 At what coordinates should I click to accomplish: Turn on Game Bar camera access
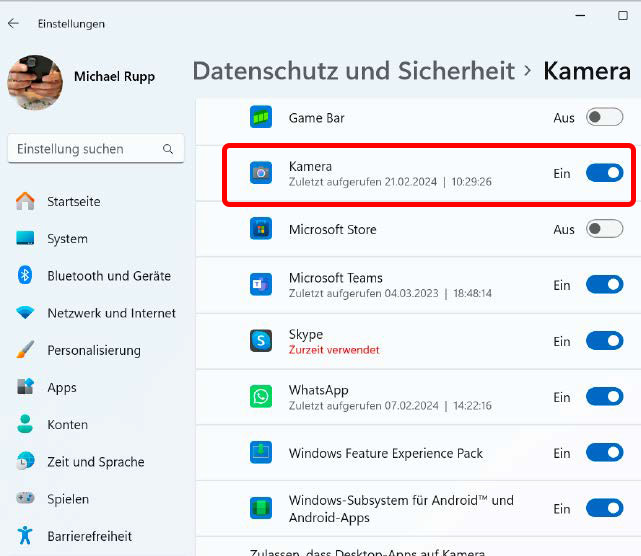tap(605, 118)
